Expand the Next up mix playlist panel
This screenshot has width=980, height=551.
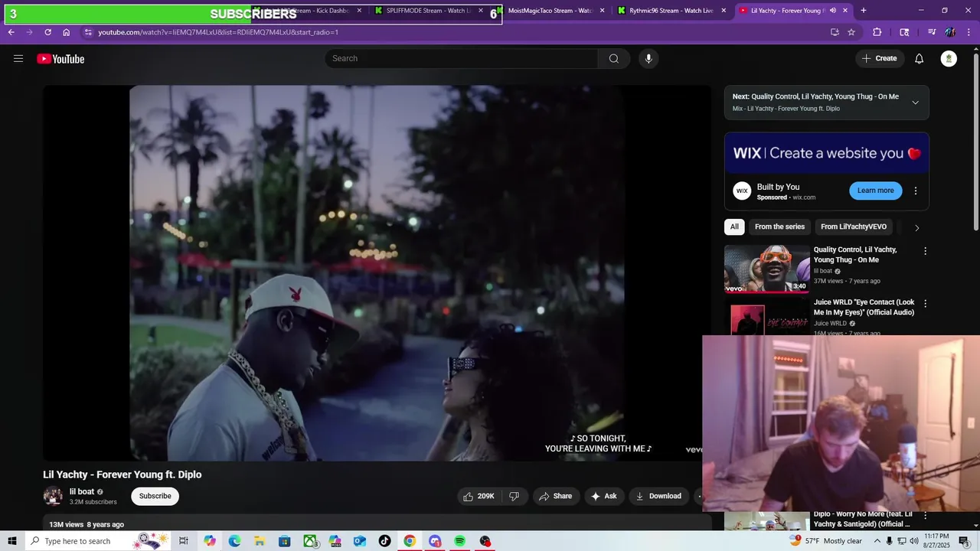click(915, 103)
